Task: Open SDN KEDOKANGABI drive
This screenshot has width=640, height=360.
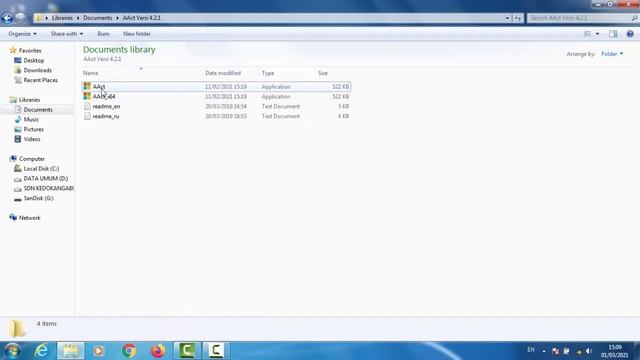Action: [48, 188]
